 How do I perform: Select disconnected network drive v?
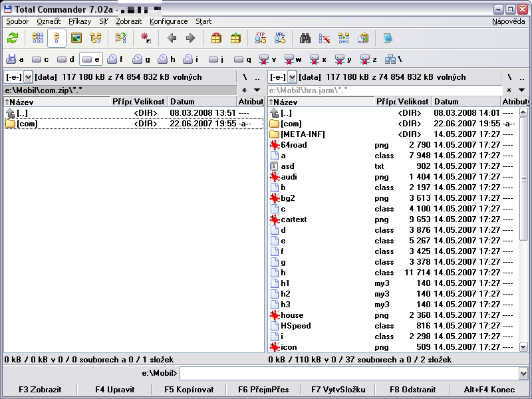point(267,59)
